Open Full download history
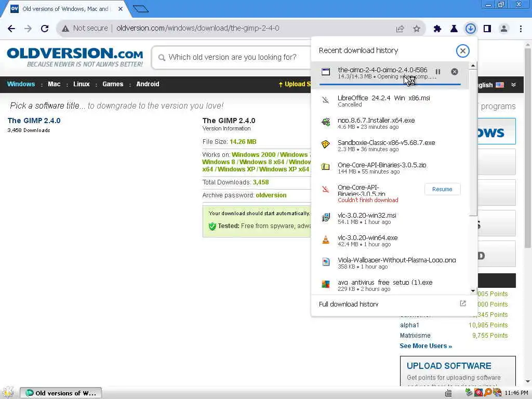Image resolution: width=532 pixels, height=399 pixels. pyautogui.click(x=349, y=304)
